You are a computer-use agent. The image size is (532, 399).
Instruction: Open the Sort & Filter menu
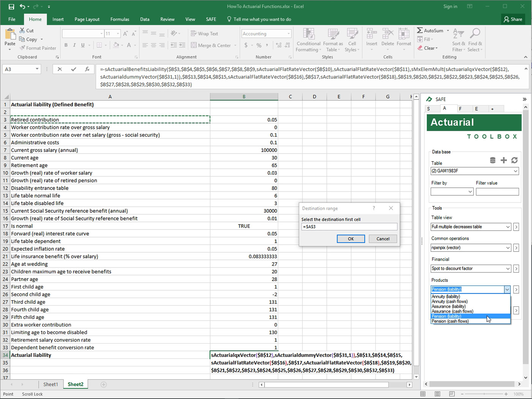click(459, 40)
